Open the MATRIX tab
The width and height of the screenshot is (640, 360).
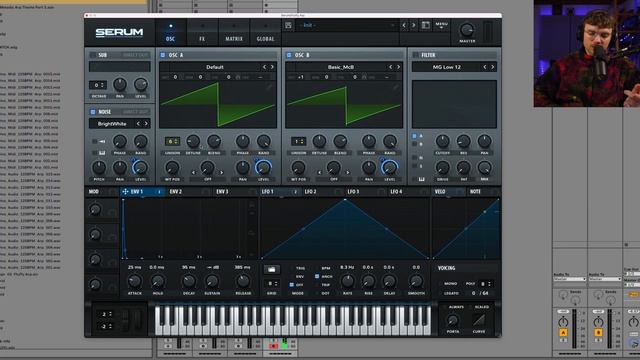pyautogui.click(x=234, y=32)
